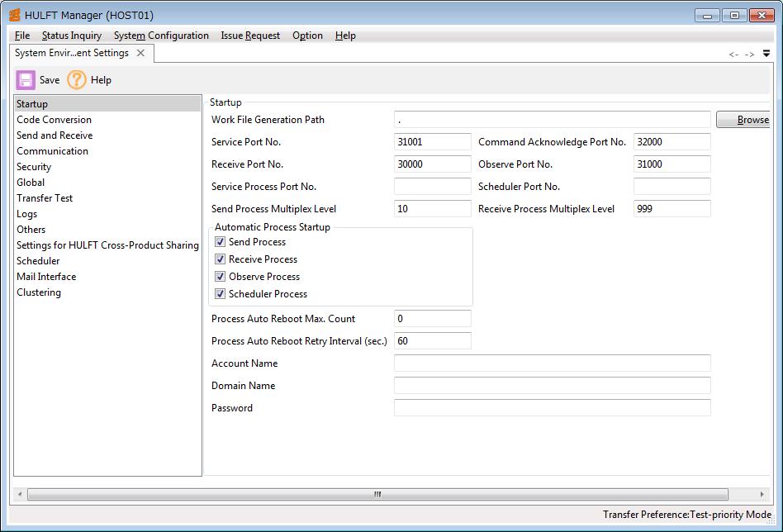Image resolution: width=783 pixels, height=532 pixels.
Task: Select Mail Interface category
Action: [x=107, y=277]
